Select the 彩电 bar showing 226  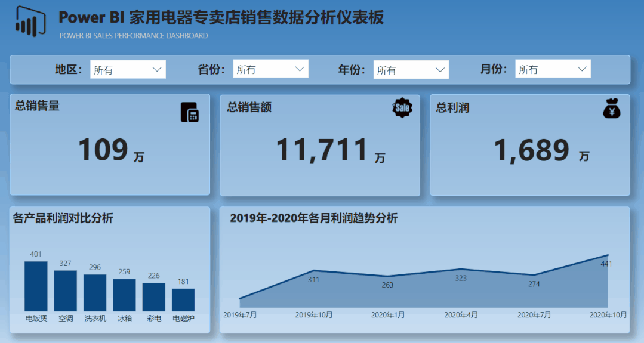(x=153, y=297)
